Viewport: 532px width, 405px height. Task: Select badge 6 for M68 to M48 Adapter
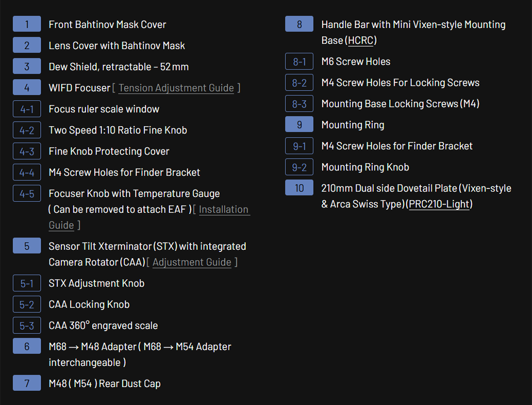[26, 346]
